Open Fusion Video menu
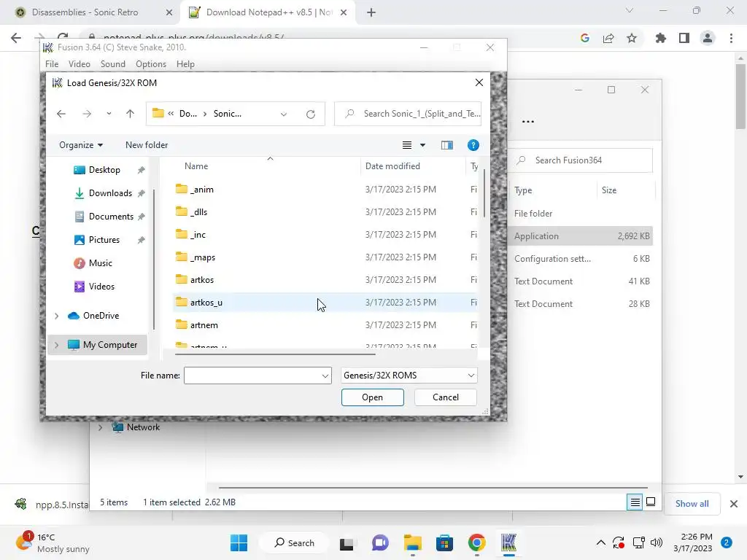 click(79, 64)
